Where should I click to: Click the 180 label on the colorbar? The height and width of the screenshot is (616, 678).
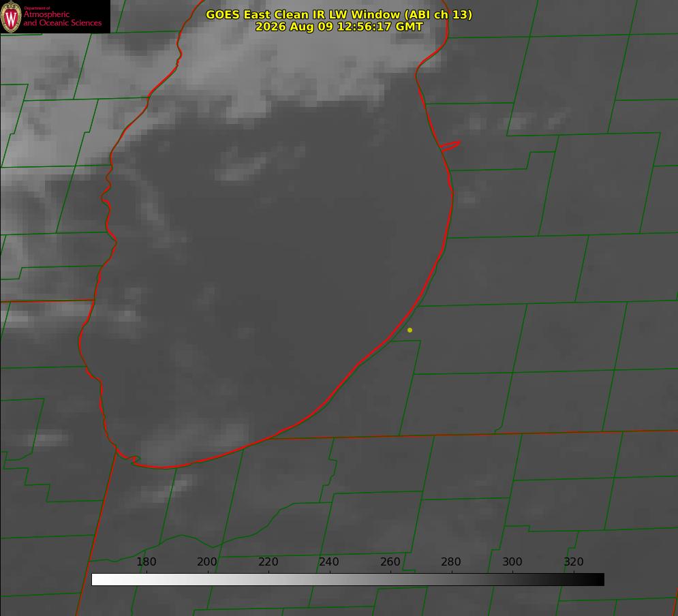point(146,561)
